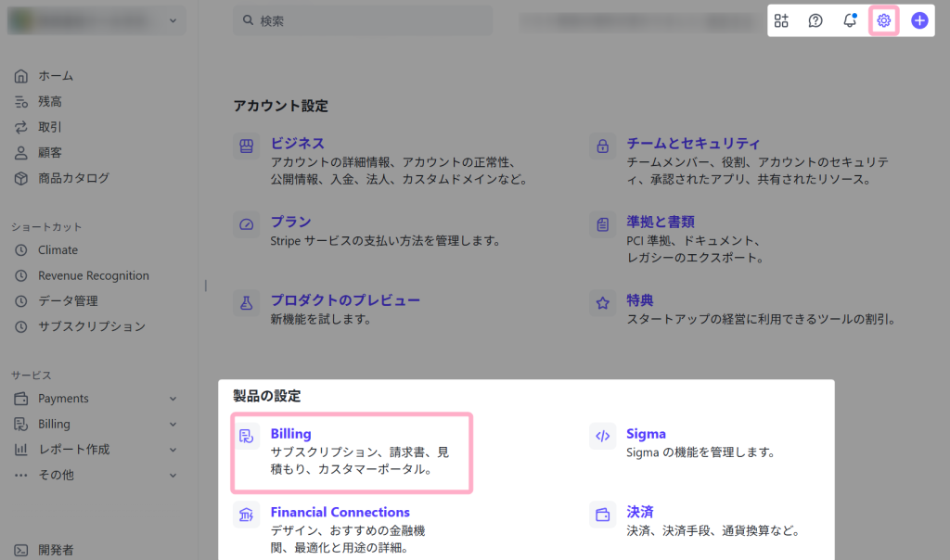The width and height of the screenshot is (950, 560).
Task: Expand the Billing sidebar section chevron
Action: click(x=173, y=425)
